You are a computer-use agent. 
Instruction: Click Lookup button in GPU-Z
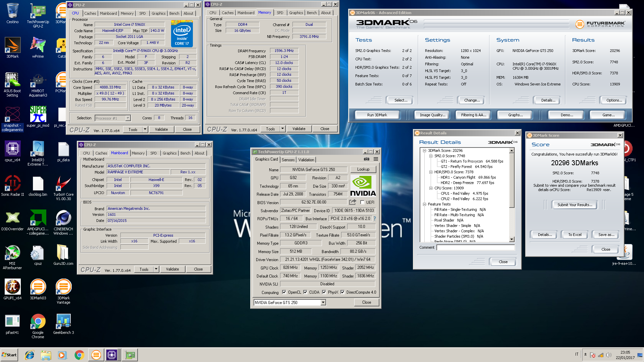point(363,169)
